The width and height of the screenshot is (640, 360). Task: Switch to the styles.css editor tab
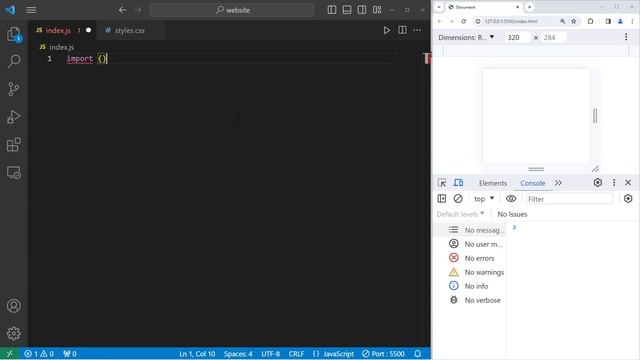pos(130,31)
